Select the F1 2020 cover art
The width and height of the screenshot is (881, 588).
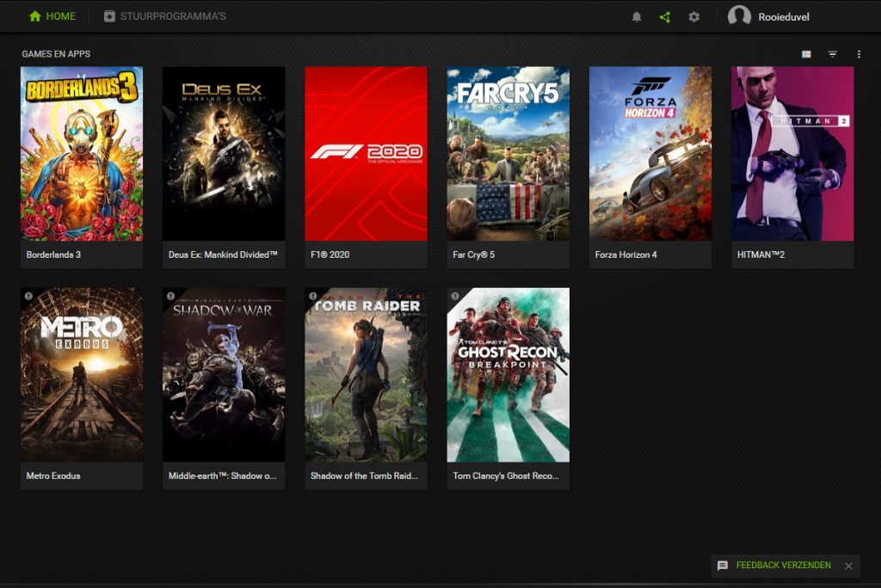[366, 154]
